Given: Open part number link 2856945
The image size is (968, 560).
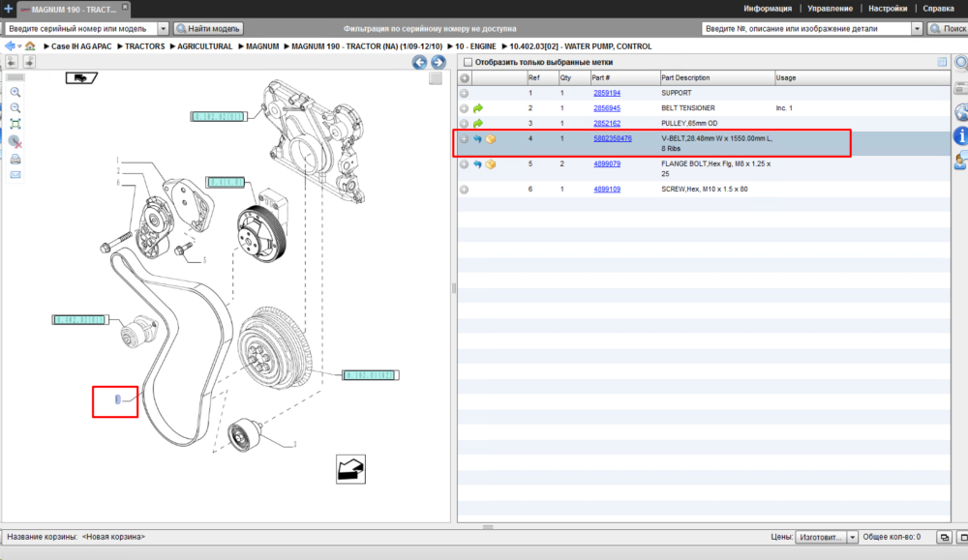Looking at the screenshot, I should click(607, 108).
